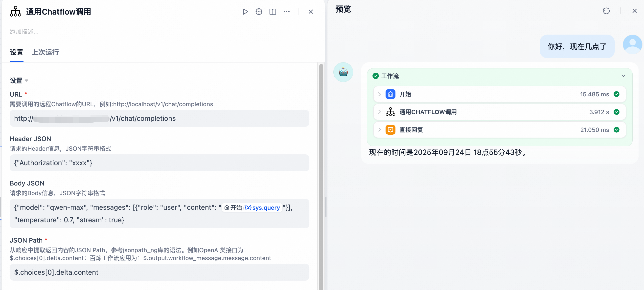The image size is (644, 290).
Task: Click the JSON Path input field
Action: pyautogui.click(x=159, y=272)
